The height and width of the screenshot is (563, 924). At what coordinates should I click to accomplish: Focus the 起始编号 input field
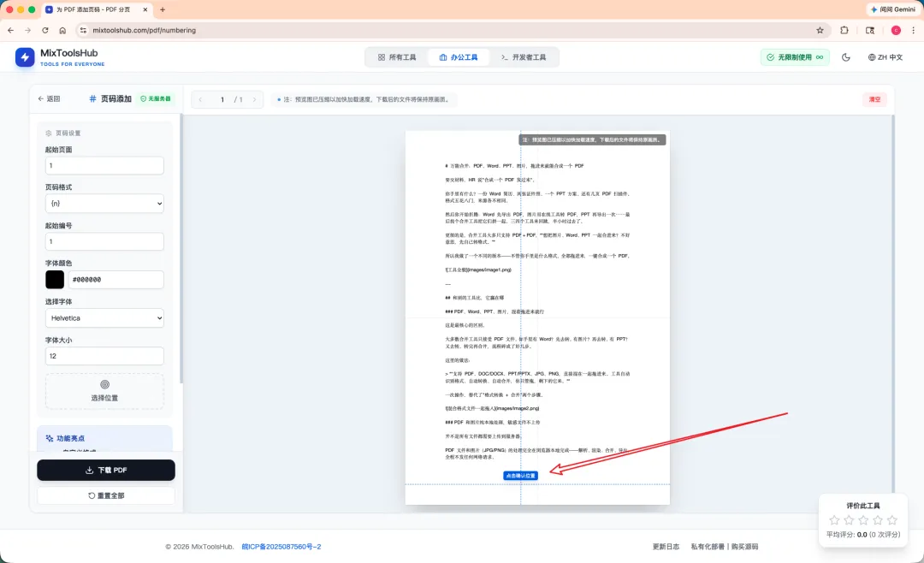[x=104, y=241]
